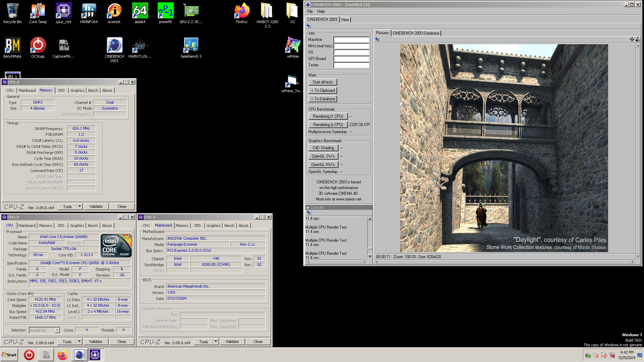
Task: Click the move/pan icon above the Cinebench picture
Action: [632, 40]
